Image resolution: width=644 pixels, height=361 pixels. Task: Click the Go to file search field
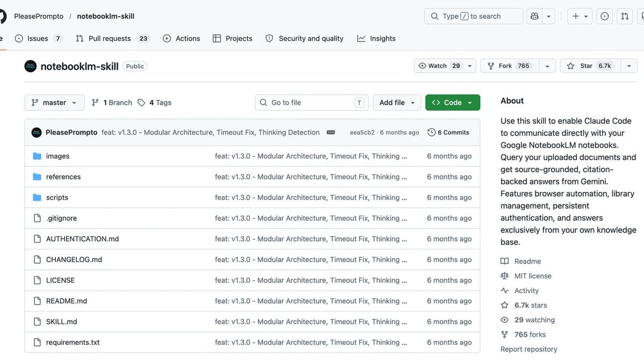(x=312, y=103)
